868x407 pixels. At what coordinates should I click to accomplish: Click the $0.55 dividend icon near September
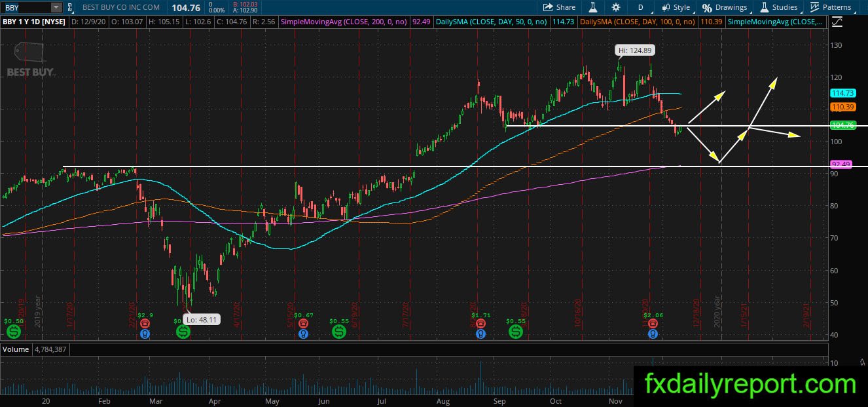point(516,332)
